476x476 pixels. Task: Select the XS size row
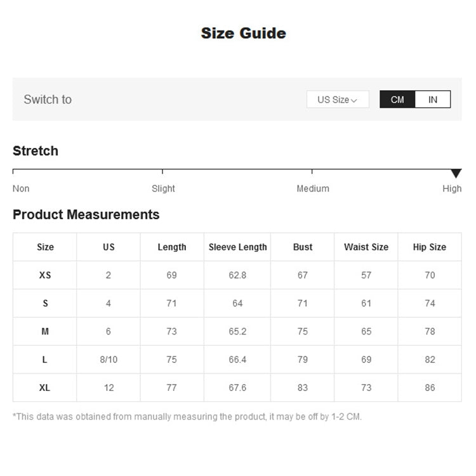45,275
